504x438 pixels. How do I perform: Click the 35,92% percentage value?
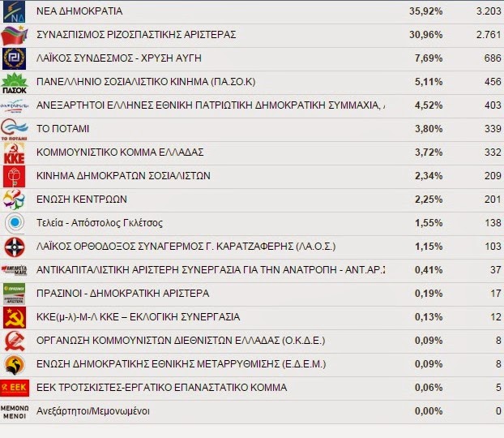coord(425,13)
